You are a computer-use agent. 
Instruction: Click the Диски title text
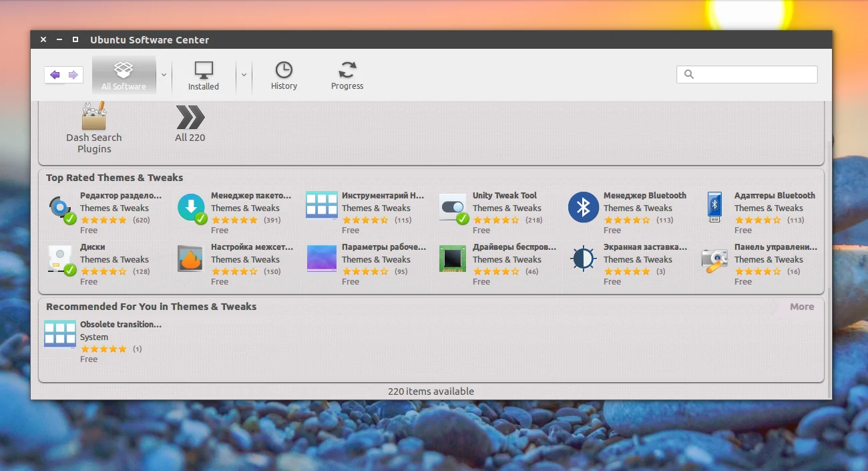pyautogui.click(x=93, y=247)
